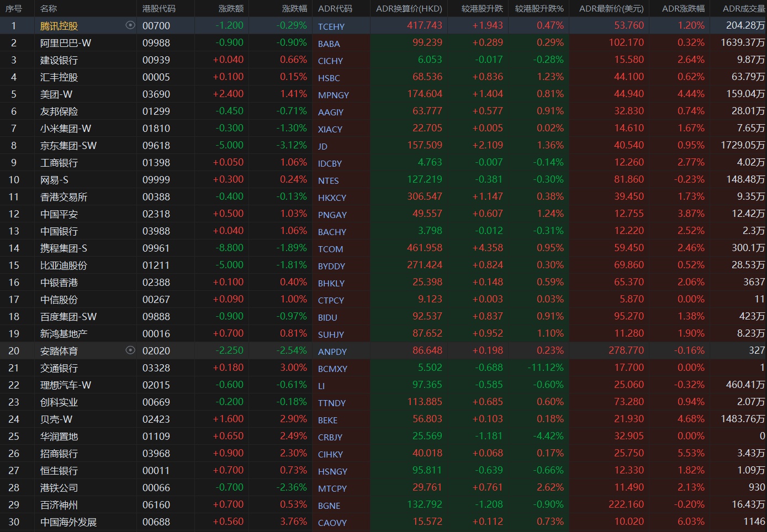Screen dimensions: 767x532
Task: Select the 美团-W row name
Action: (x=56, y=94)
